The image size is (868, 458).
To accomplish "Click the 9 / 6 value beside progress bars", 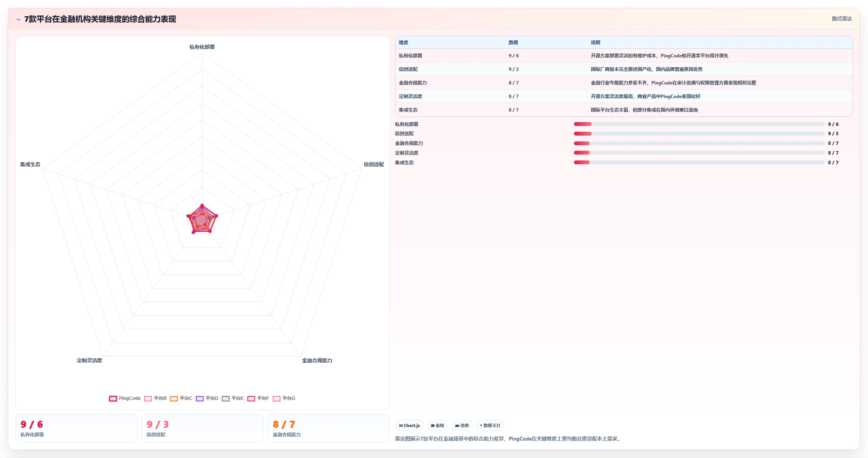I will pyautogui.click(x=833, y=124).
